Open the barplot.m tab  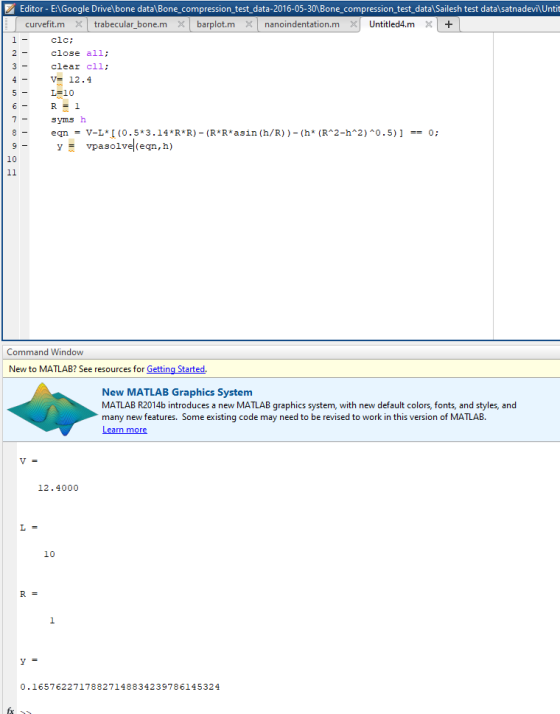216,25
